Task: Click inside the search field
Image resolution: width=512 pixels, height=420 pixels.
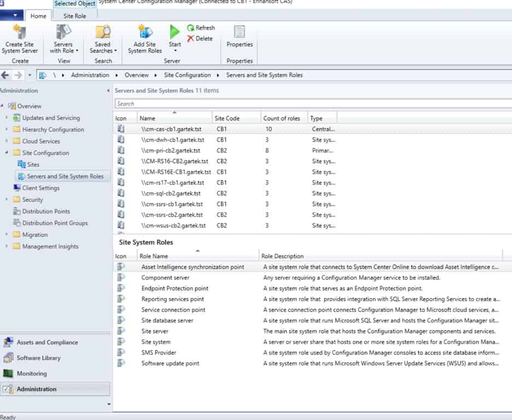Action: [219, 103]
